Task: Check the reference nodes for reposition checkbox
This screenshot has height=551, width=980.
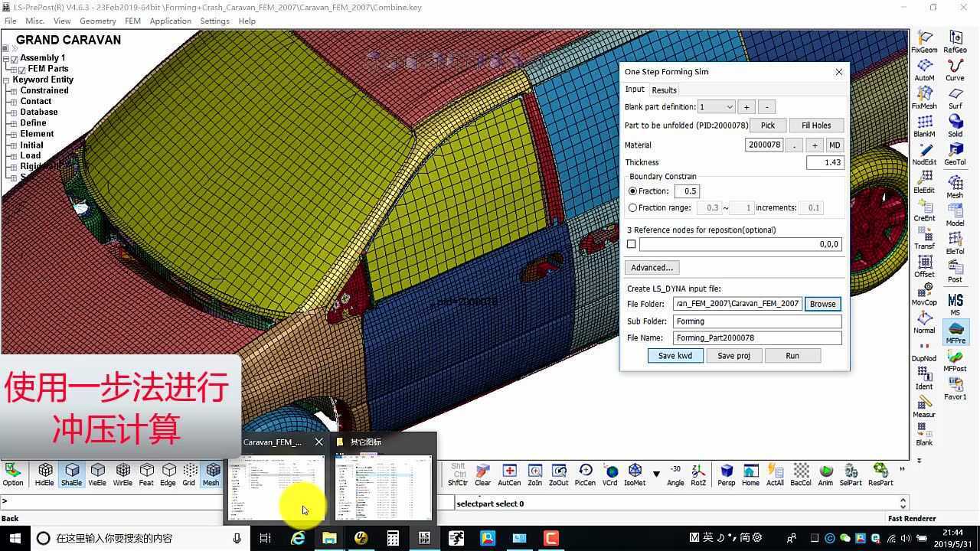Action: click(632, 244)
